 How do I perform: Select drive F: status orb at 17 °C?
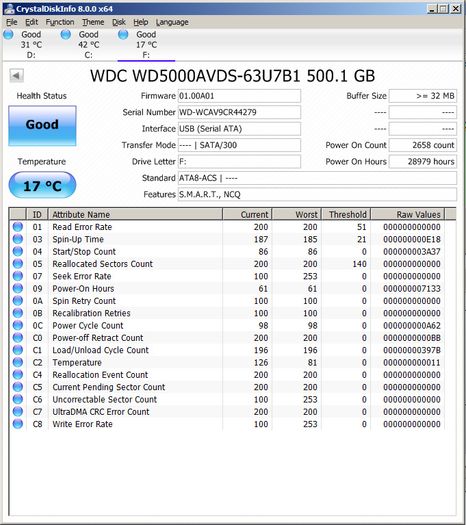[x=123, y=34]
